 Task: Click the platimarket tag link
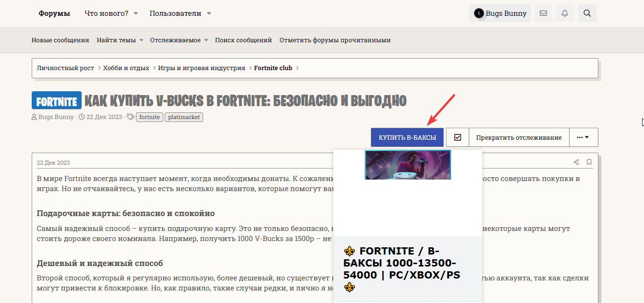click(x=183, y=117)
